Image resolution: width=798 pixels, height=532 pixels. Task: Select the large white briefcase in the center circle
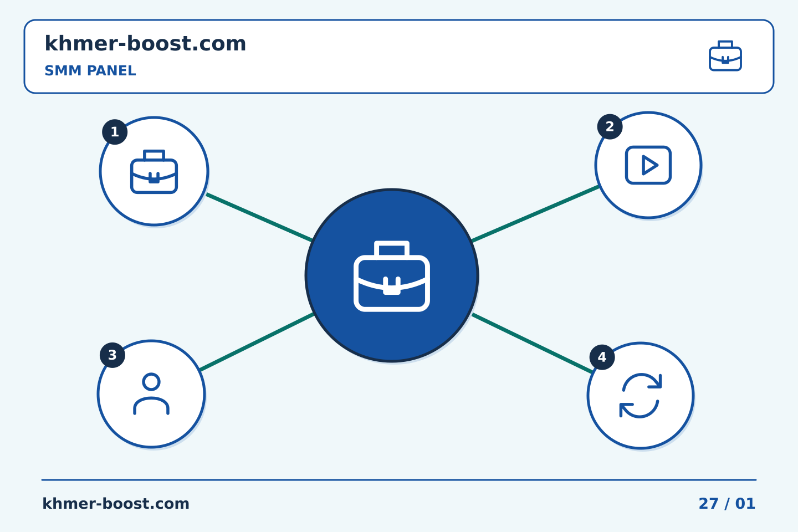coord(392,275)
